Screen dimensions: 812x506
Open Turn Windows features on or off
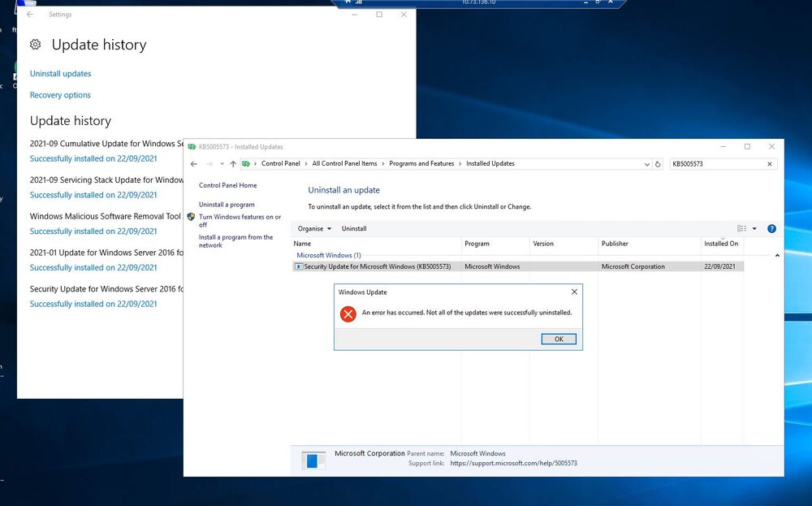[240, 221]
